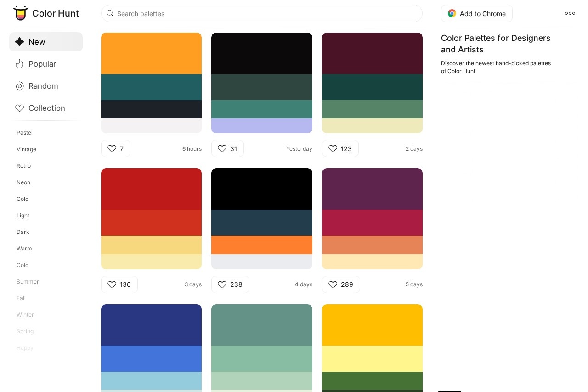Open the three-dot more menu
Viewport: 588px width, 392px height.
tap(570, 13)
